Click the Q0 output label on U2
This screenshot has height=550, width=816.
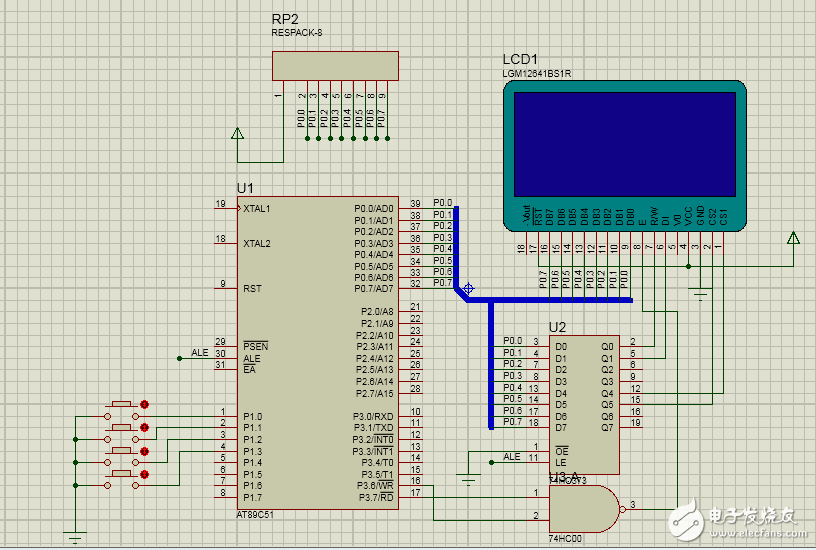pos(607,347)
